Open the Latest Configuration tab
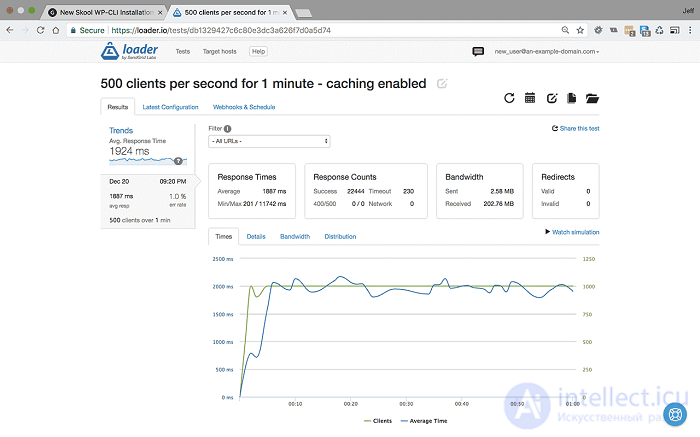This screenshot has height=437, width=700. [170, 107]
